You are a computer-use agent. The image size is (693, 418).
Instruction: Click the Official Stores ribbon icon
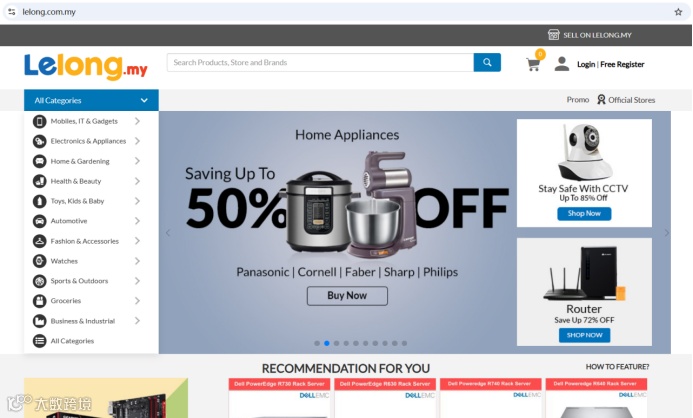point(601,99)
